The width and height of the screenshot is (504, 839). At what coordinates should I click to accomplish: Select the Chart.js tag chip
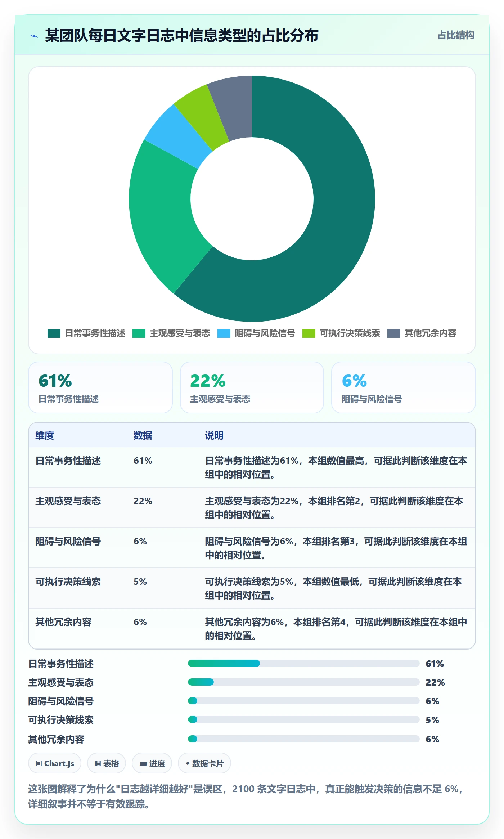click(x=55, y=763)
